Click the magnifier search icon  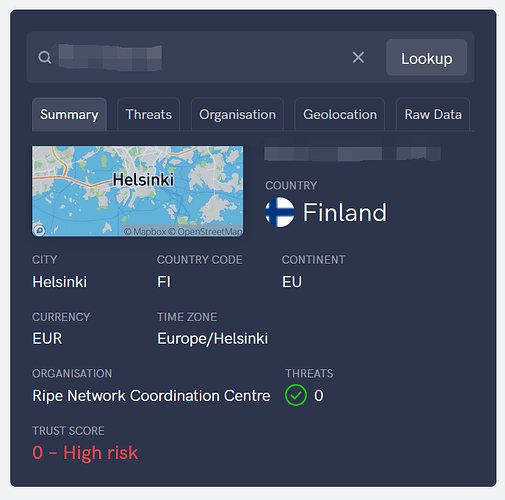coord(45,58)
